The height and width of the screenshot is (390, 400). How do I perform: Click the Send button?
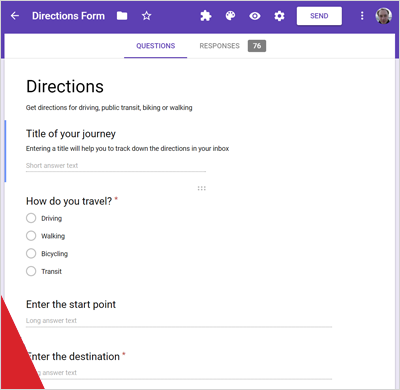319,16
